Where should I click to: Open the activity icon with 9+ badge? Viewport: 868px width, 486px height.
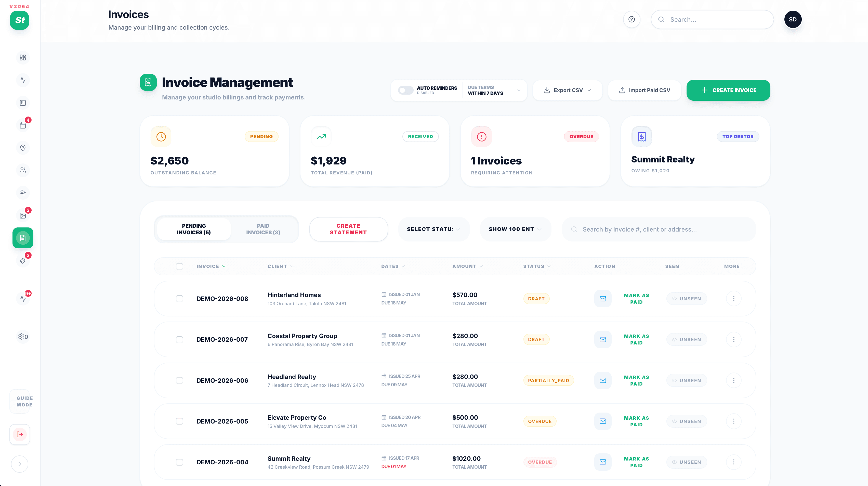23,299
